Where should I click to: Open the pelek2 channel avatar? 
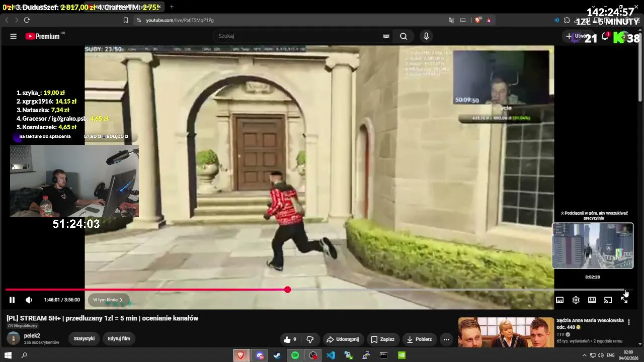pyautogui.click(x=14, y=338)
